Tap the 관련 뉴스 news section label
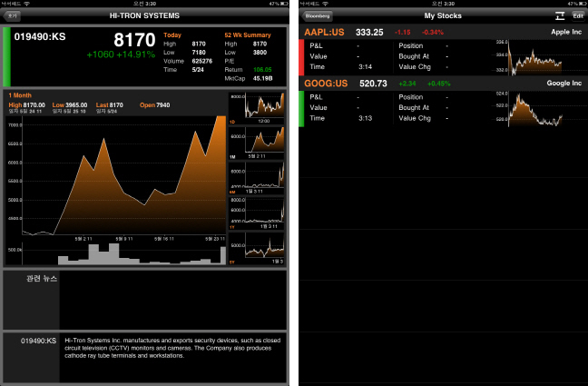This screenshot has height=386, width=588. 41,278
